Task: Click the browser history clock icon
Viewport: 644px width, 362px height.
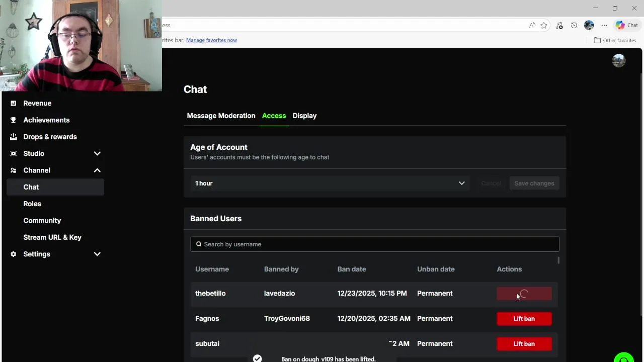Action: pyautogui.click(x=574, y=25)
